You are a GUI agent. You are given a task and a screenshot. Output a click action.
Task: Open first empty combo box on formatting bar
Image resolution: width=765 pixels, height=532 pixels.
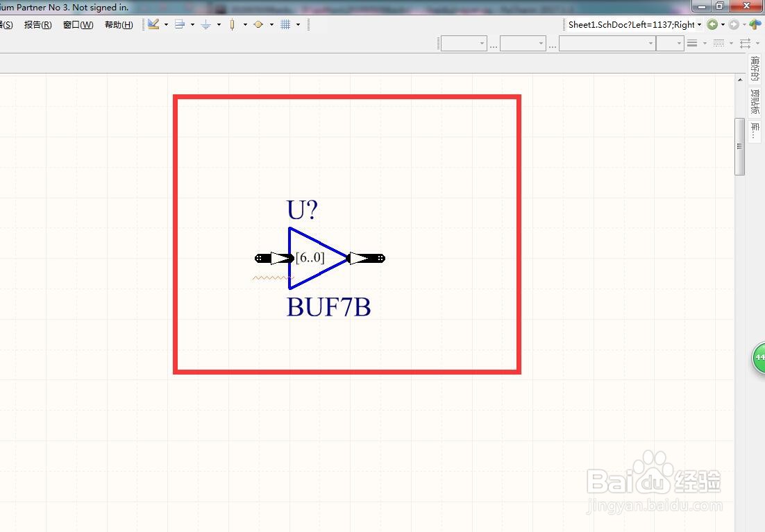(464, 44)
